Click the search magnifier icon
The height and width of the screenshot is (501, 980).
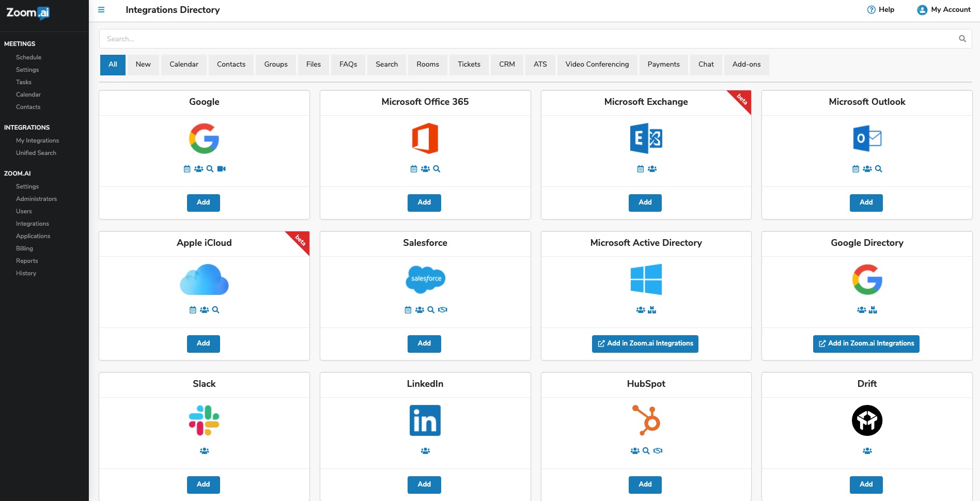(x=962, y=39)
